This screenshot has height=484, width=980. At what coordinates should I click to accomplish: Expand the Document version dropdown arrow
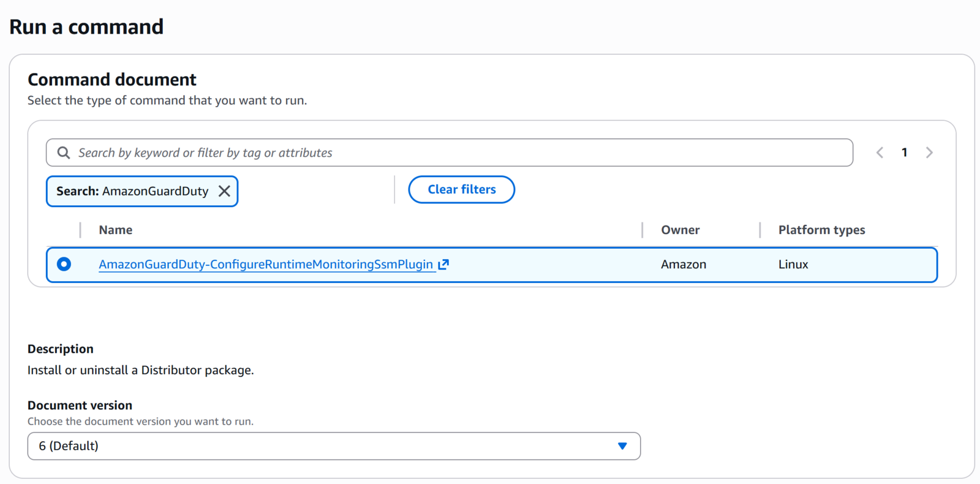pyautogui.click(x=622, y=446)
